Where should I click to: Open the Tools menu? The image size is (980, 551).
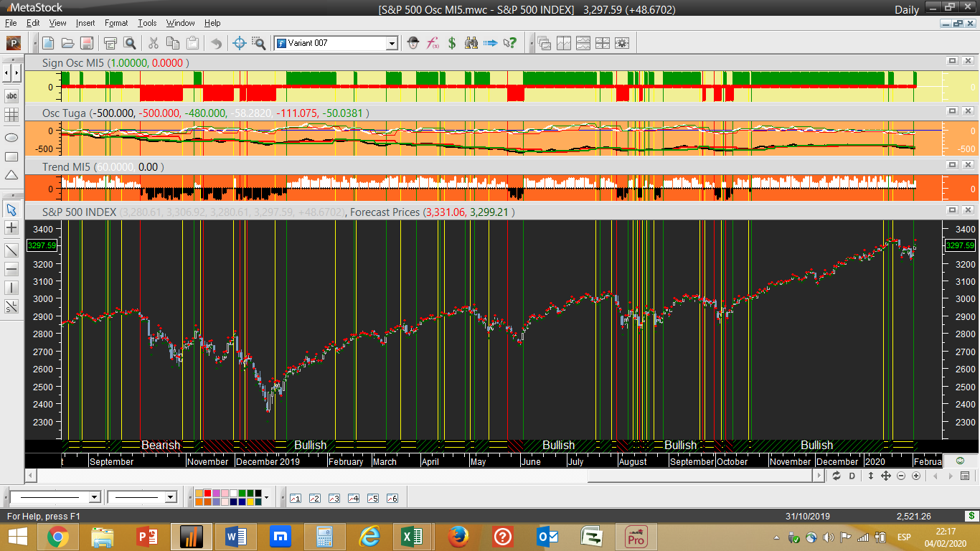(147, 23)
